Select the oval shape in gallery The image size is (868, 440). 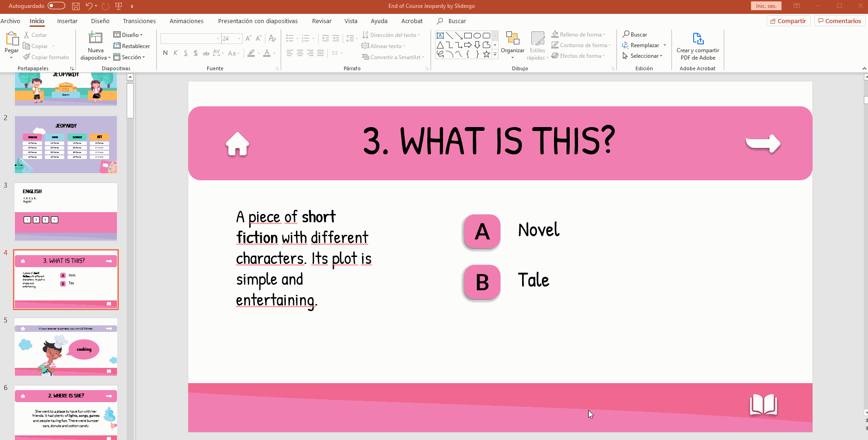477,36
